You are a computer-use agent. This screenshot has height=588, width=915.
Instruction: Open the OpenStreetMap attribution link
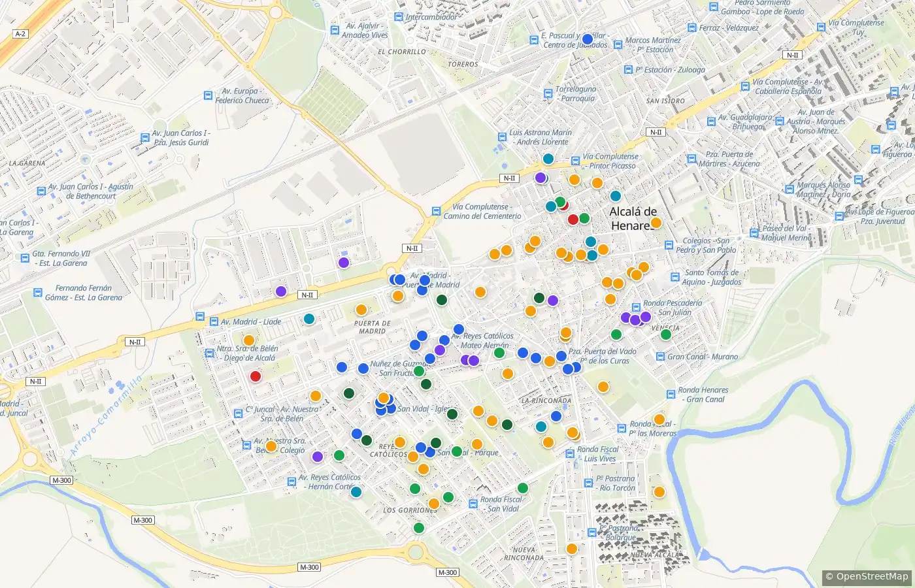point(867,576)
